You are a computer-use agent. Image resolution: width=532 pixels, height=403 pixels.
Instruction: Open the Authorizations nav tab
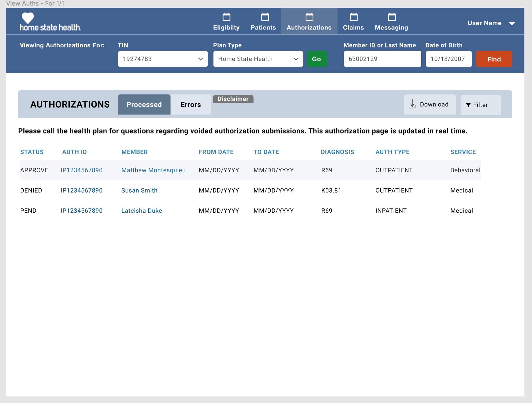(x=309, y=21)
